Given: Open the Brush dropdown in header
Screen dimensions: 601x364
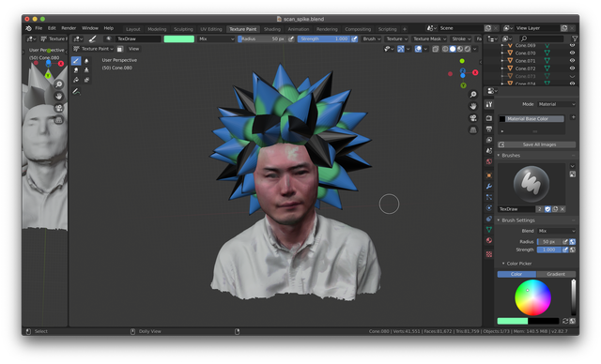Looking at the screenshot, I should click(x=372, y=38).
